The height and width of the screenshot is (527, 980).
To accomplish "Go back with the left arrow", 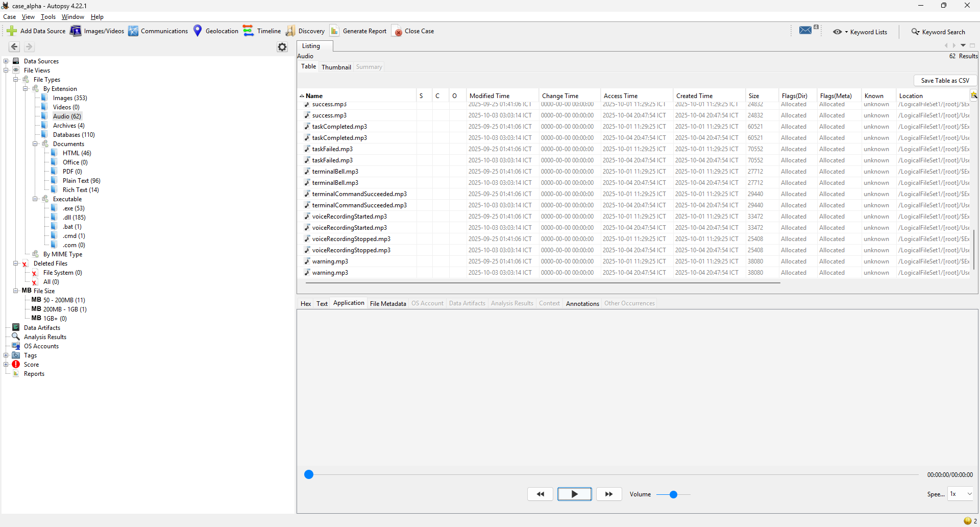I will tap(14, 47).
